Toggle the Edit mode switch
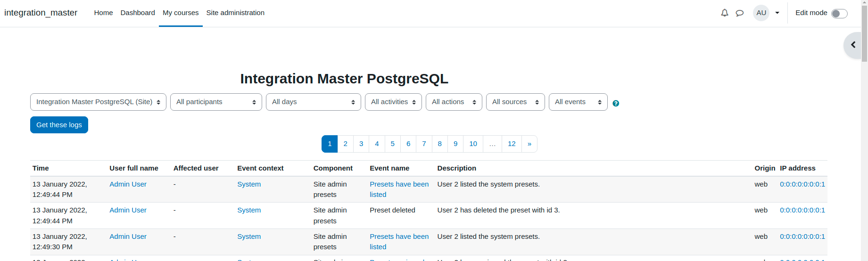This screenshot has height=261, width=868. click(x=839, y=13)
